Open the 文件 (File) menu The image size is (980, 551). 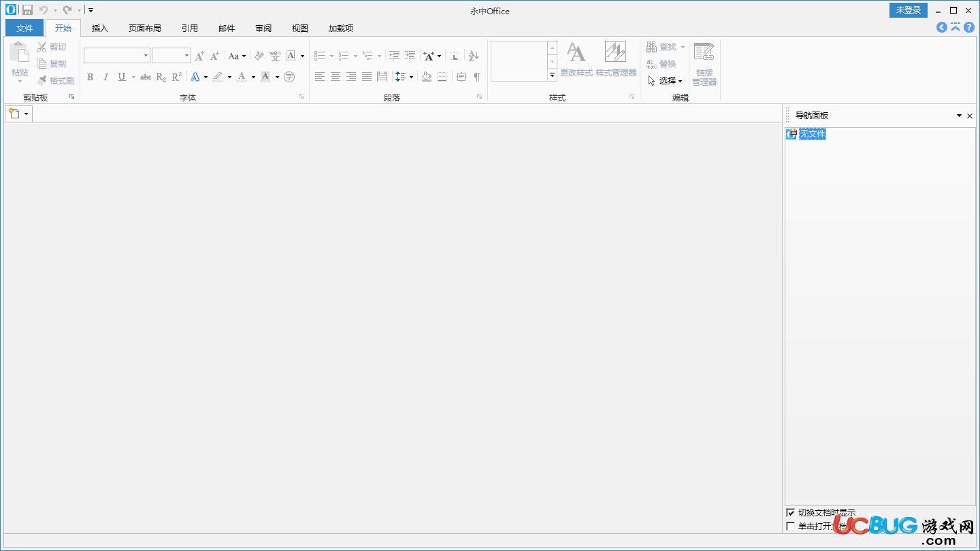[x=24, y=28]
